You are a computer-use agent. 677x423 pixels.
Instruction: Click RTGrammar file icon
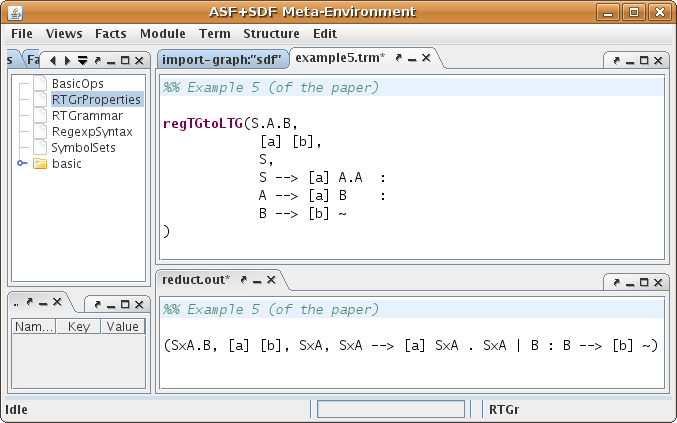(x=40, y=116)
